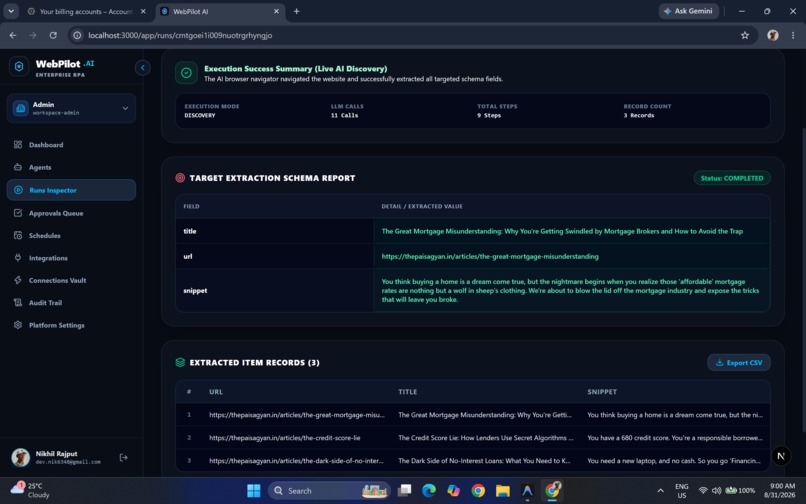806x504 pixels.
Task: Click the WebPilot logo icon
Action: 19,66
